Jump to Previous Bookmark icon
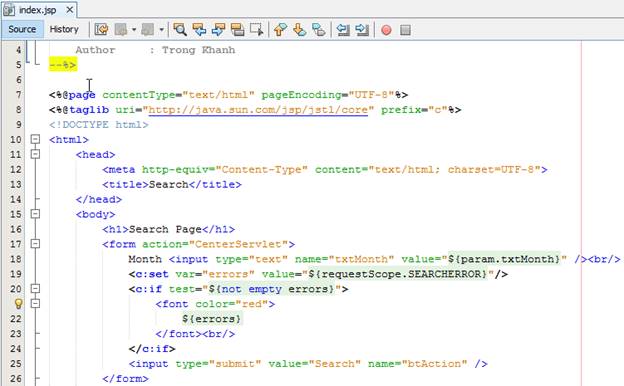Image resolution: width=624 pixels, height=386 pixels. click(x=281, y=29)
